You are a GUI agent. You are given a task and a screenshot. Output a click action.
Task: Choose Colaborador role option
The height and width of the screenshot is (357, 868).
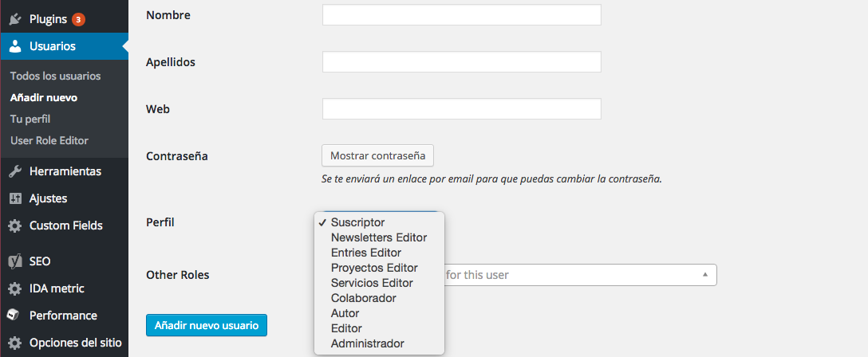[379, 298]
